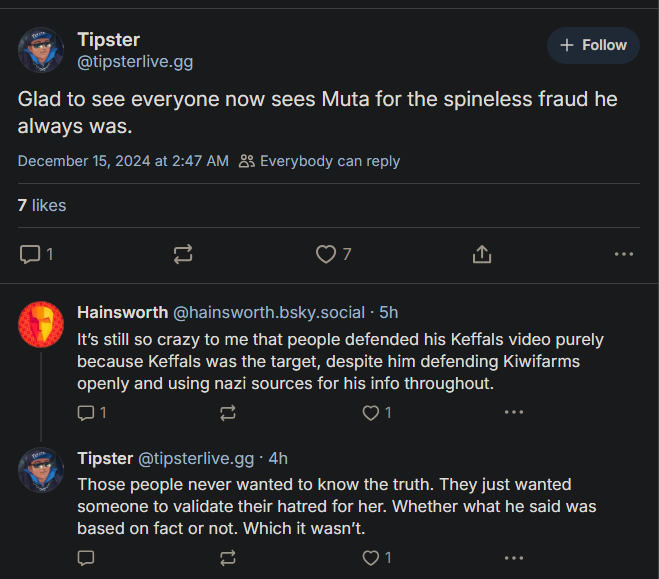Reply to Tipster's 4h comment
This screenshot has height=579, width=659.
point(86,557)
